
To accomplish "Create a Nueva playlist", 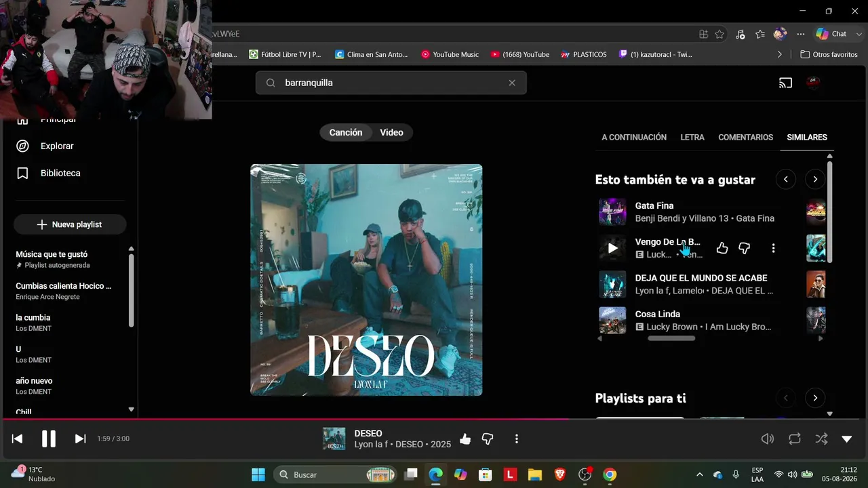I will (x=70, y=224).
